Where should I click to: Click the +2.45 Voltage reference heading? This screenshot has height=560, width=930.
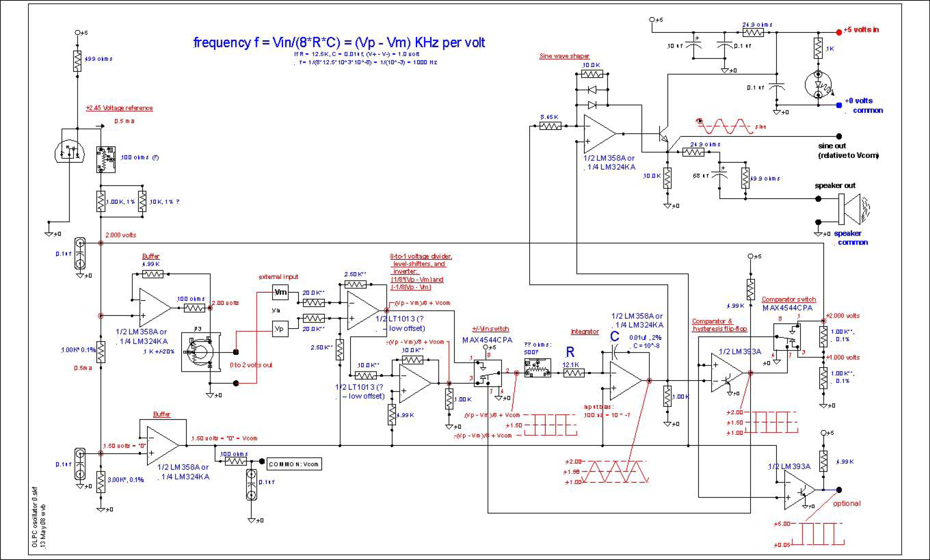pos(119,108)
